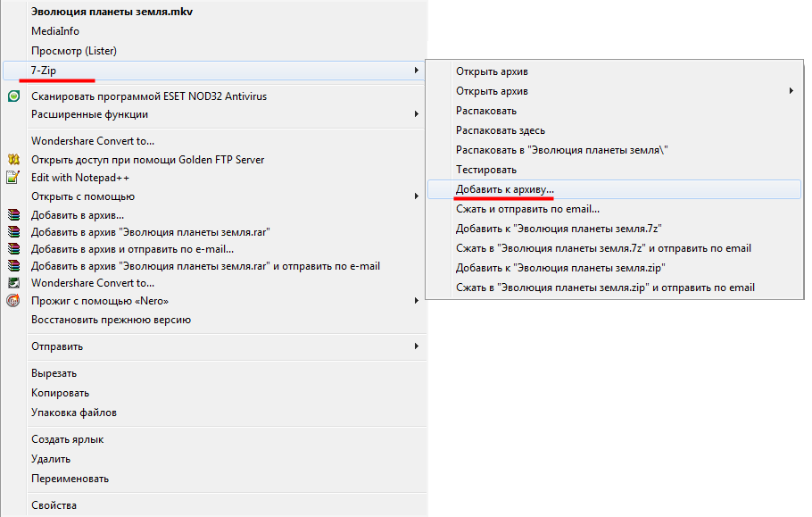Viewport: 812px width, 517px height.
Task: Expand Открыть с помощью submenu arrow
Action: click(x=417, y=196)
